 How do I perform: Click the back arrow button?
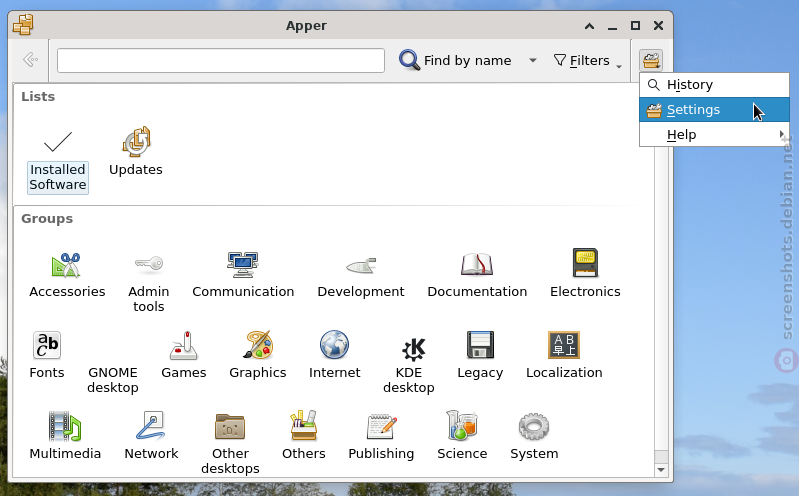click(31, 60)
